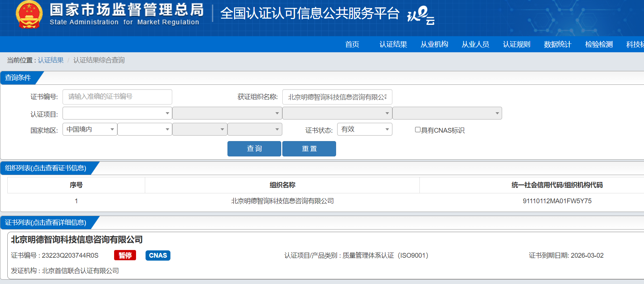644x284 pixels.
Task: Focus the 获证组织名称 input field
Action: coord(337,97)
